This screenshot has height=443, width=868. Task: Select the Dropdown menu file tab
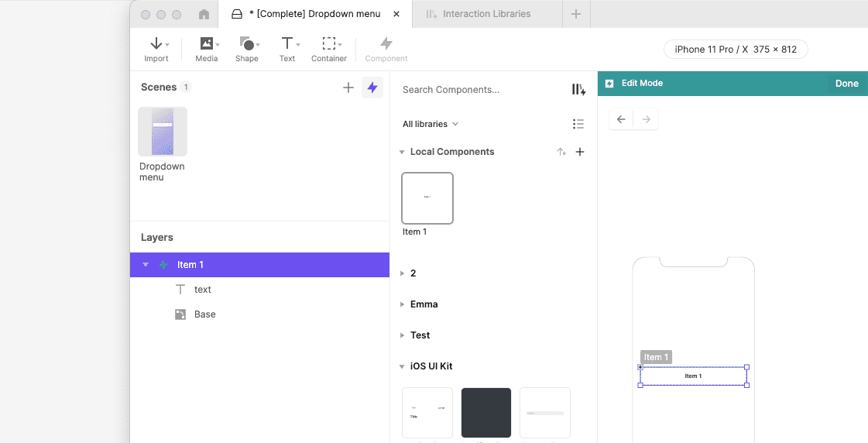316,14
